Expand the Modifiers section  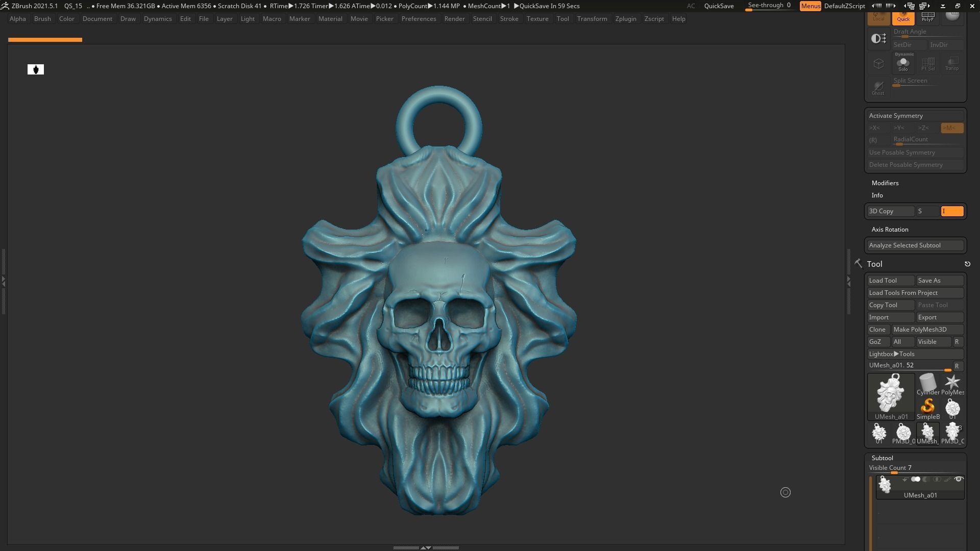click(x=885, y=183)
